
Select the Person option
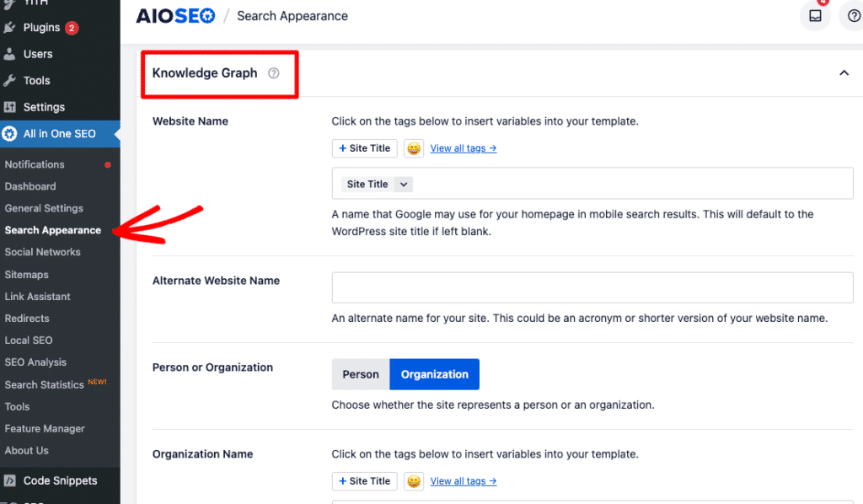point(361,374)
